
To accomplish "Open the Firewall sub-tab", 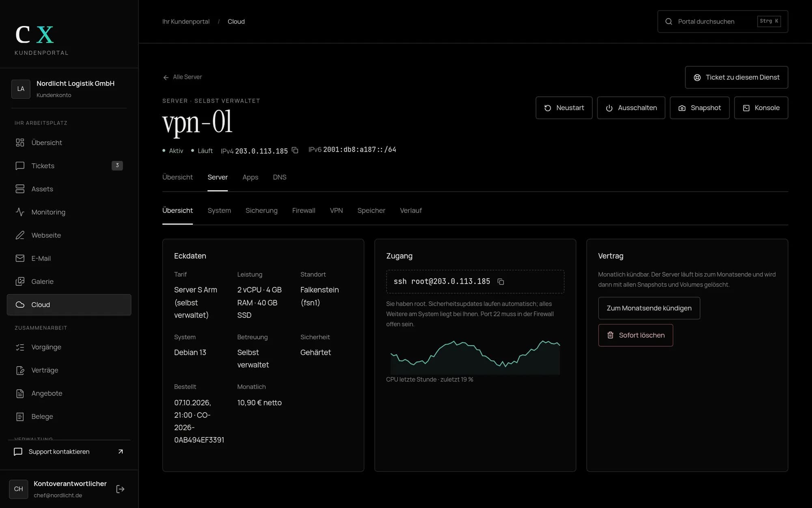I will 304,211.
